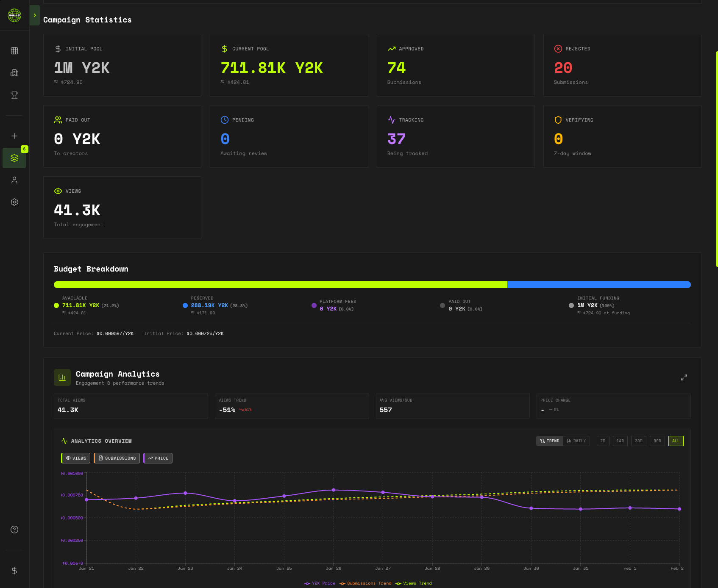Open the help question mark icon
The image size is (718, 588).
pyautogui.click(x=14, y=530)
